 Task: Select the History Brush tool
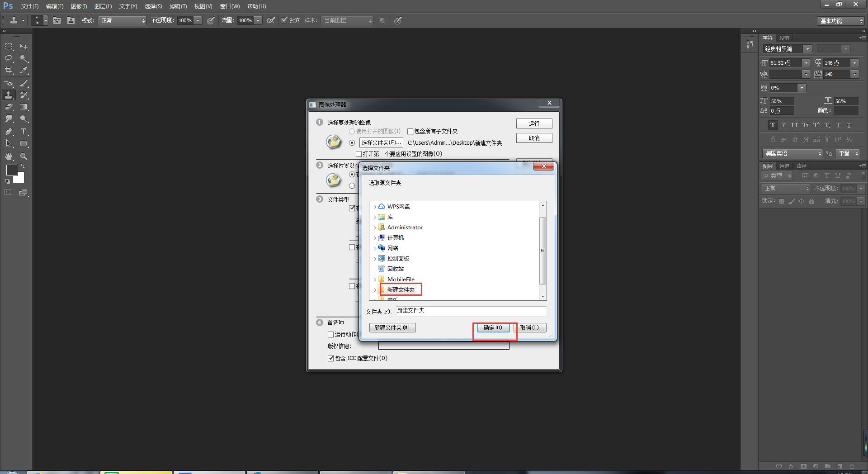(24, 95)
